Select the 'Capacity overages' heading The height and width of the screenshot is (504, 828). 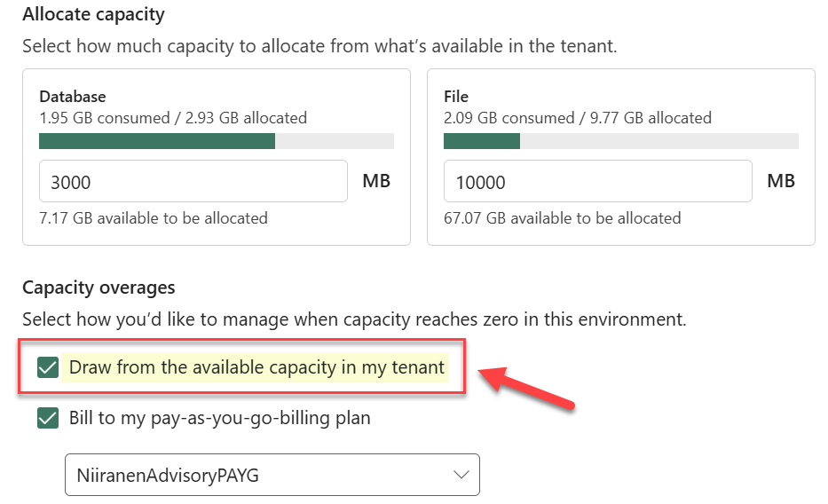click(x=99, y=287)
